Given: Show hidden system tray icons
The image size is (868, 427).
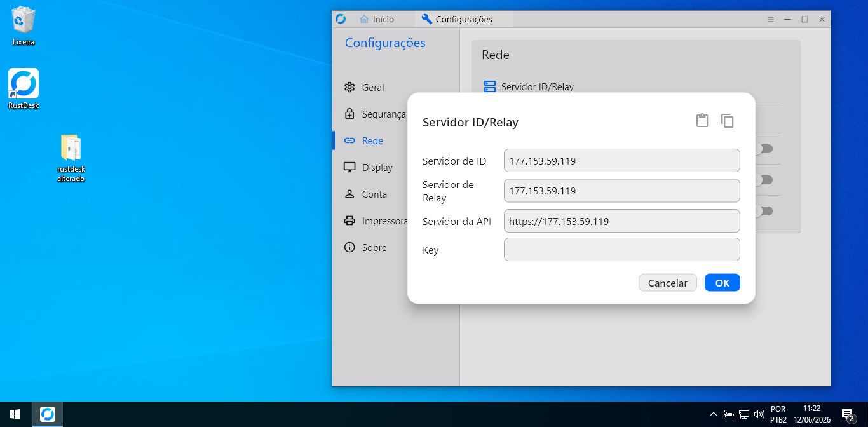Looking at the screenshot, I should coord(713,414).
